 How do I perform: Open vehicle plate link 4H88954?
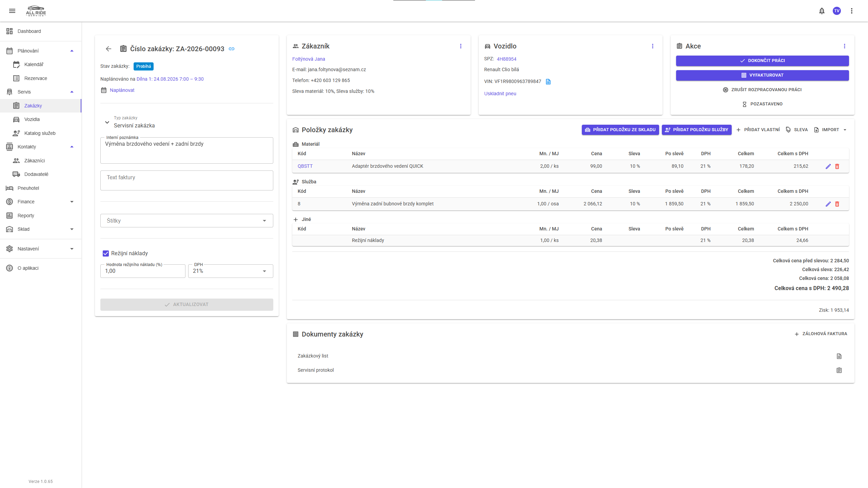pyautogui.click(x=507, y=59)
